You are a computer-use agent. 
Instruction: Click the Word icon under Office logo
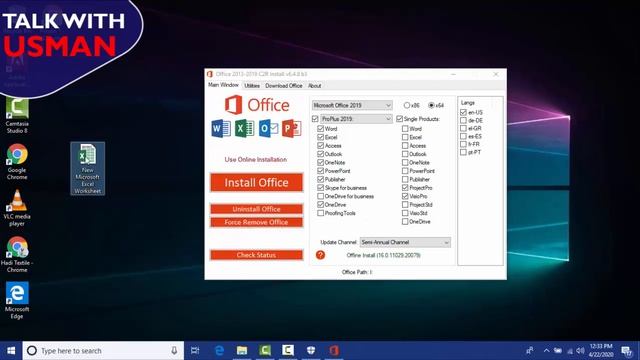(221, 129)
